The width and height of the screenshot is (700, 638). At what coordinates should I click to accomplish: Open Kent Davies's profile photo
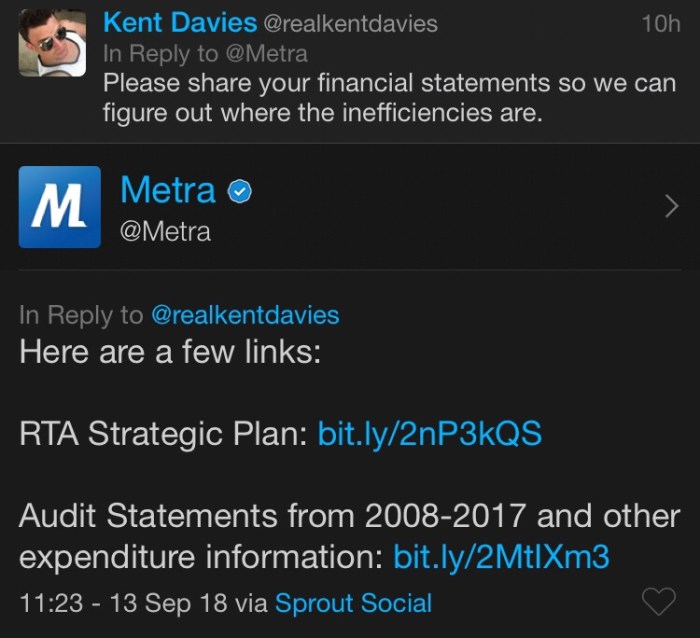[x=52, y=43]
